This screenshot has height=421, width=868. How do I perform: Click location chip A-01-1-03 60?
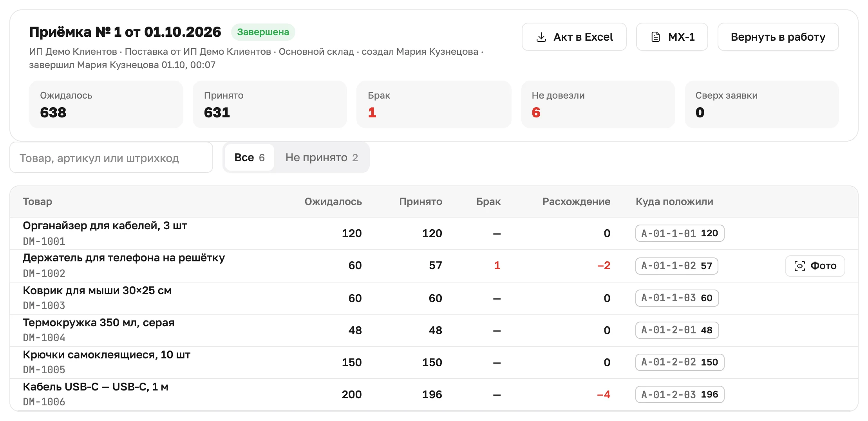(677, 298)
